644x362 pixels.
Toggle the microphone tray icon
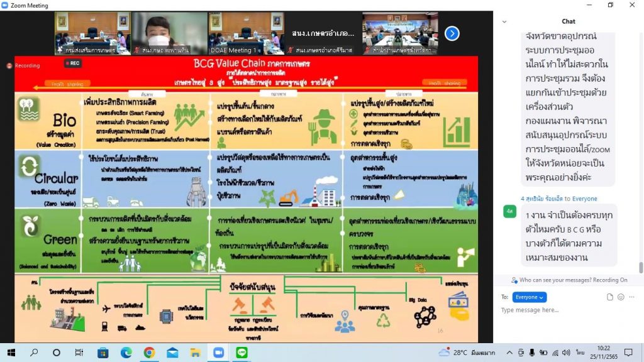pos(532,353)
